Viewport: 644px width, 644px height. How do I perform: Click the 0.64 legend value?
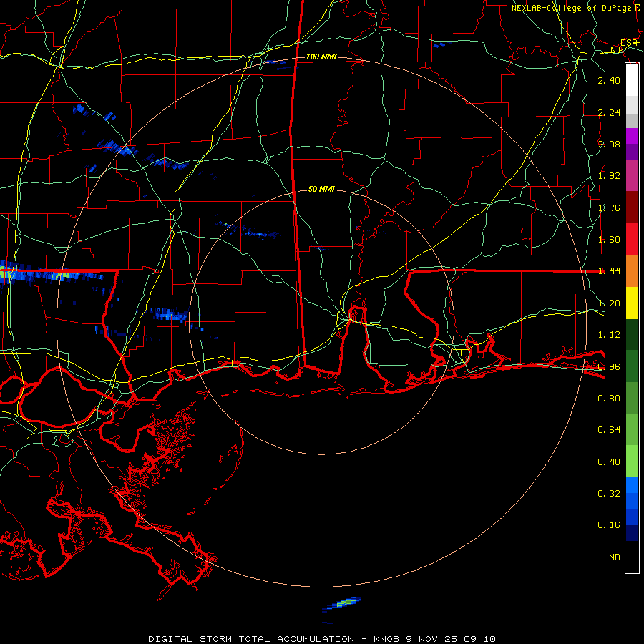point(609,430)
